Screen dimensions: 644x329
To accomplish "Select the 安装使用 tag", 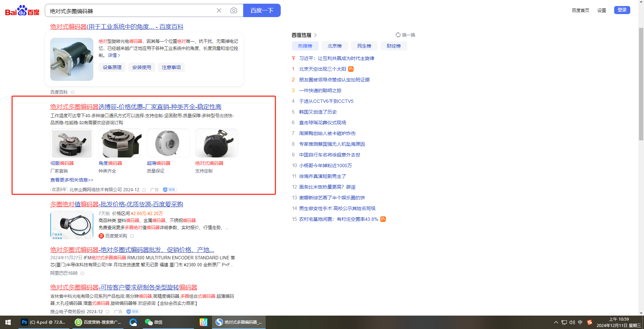I will (x=142, y=67).
